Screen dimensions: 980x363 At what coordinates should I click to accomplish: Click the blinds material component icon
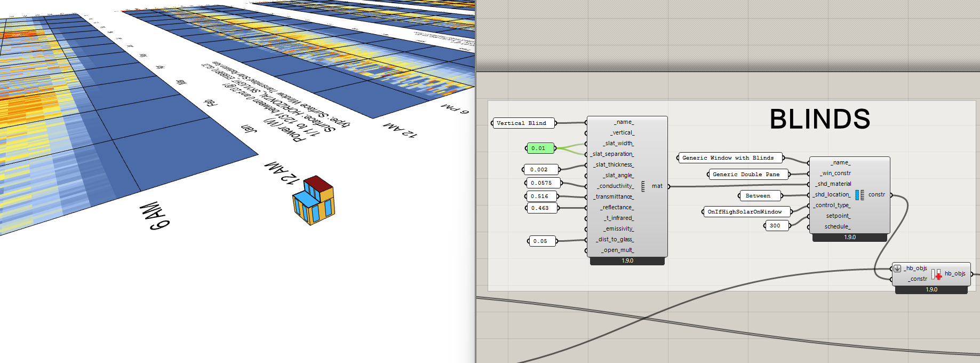pyautogui.click(x=643, y=186)
